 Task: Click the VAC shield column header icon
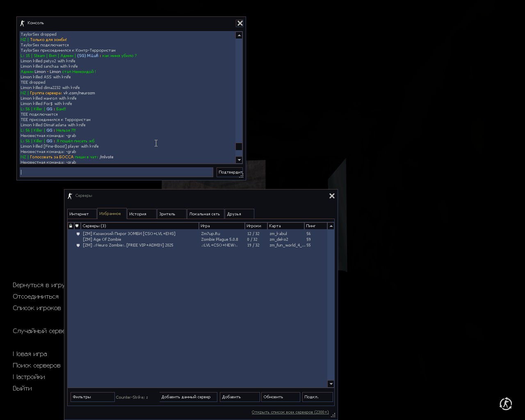77,226
